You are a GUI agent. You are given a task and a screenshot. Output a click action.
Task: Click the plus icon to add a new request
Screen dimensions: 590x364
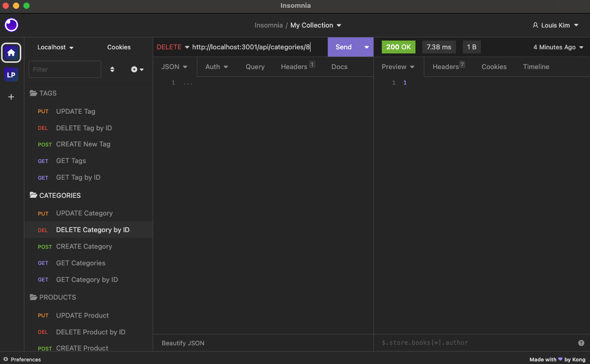(x=134, y=69)
